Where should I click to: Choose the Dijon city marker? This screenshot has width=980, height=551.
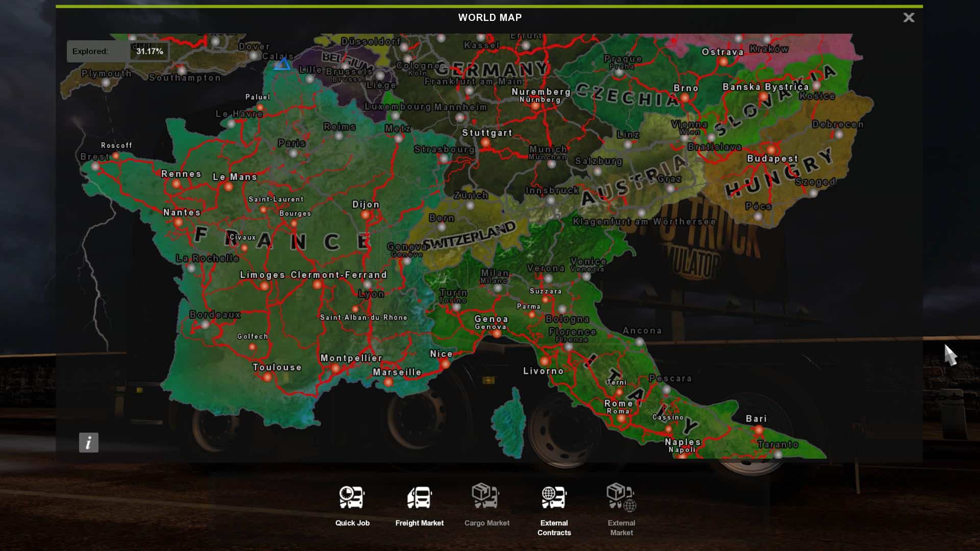pos(365,215)
